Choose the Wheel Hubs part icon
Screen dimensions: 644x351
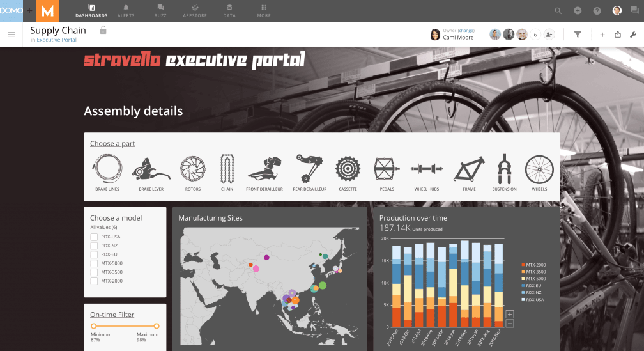click(427, 169)
